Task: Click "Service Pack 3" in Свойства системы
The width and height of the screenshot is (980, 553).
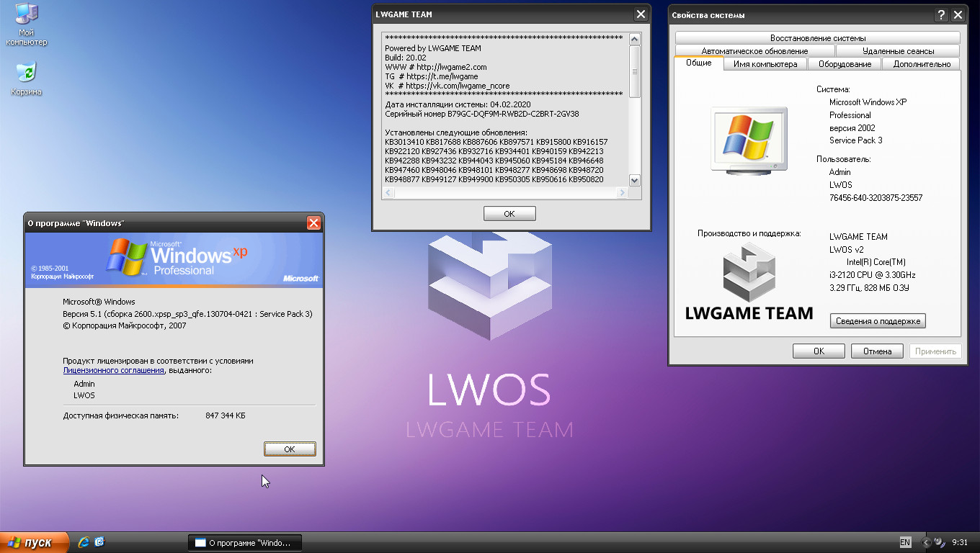Action: (x=856, y=140)
